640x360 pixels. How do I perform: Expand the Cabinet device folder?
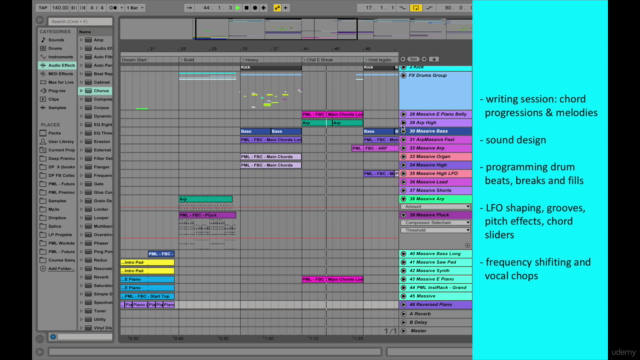81,82
